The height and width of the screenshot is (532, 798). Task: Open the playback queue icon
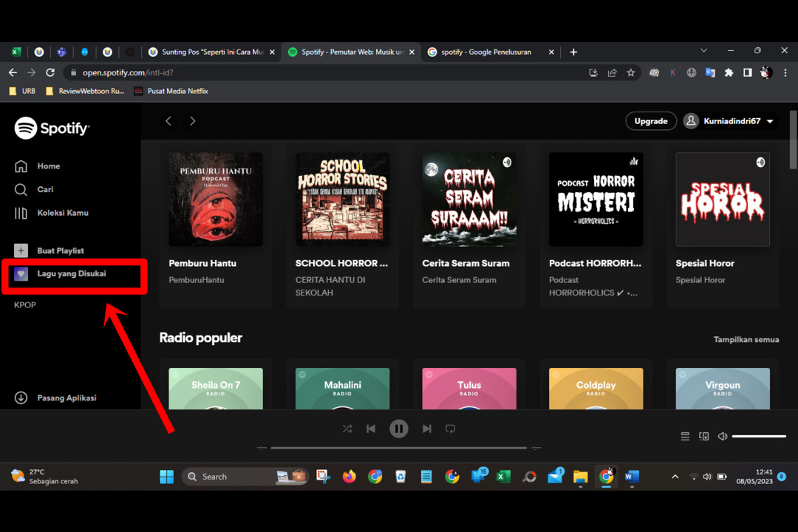coord(685,437)
